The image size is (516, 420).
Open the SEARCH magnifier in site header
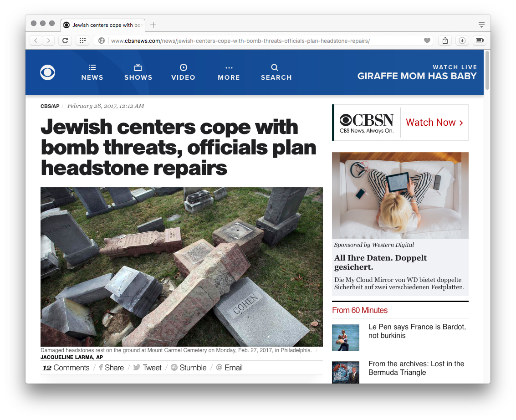[x=276, y=72]
